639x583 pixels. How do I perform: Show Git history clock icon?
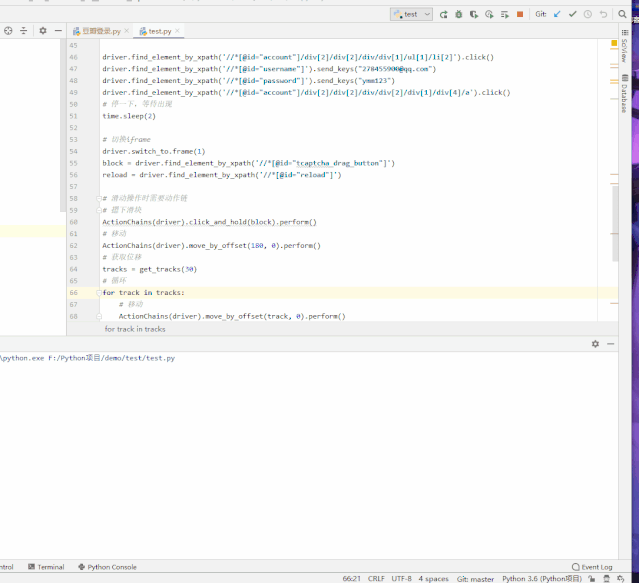[587, 14]
